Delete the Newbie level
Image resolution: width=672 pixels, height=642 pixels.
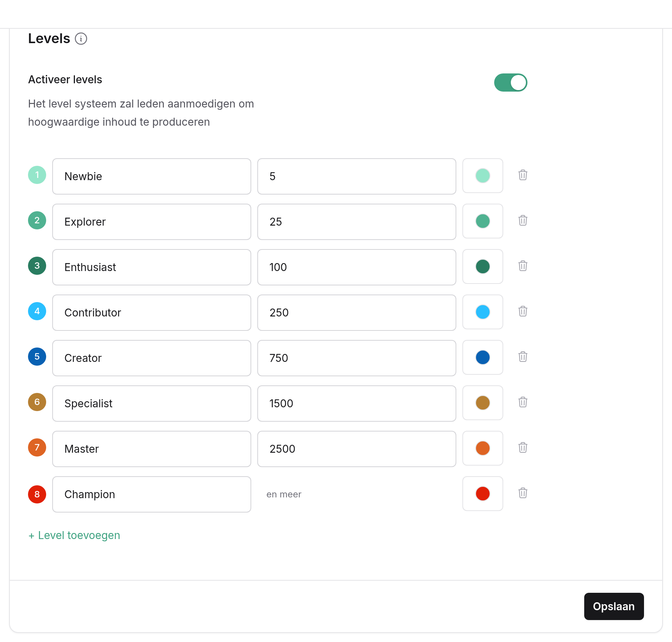(523, 175)
